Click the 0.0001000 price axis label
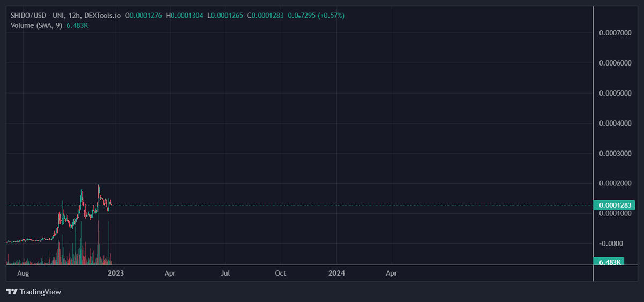 tap(615, 213)
